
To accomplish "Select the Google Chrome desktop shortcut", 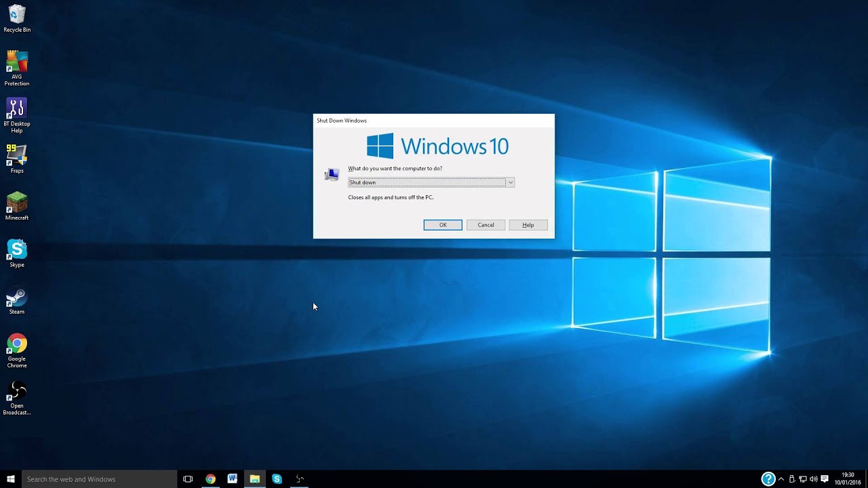I will [17, 350].
